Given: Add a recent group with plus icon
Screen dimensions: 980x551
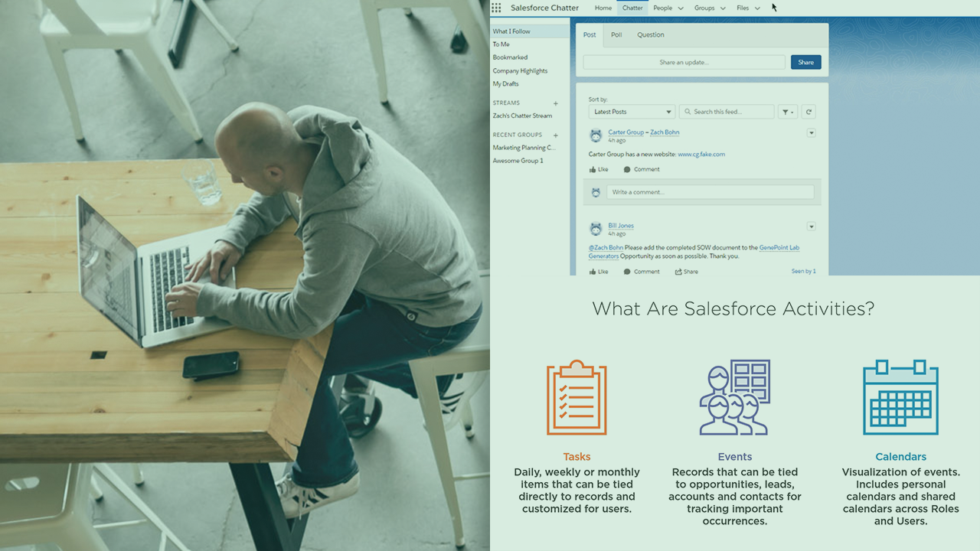Looking at the screenshot, I should (x=556, y=135).
